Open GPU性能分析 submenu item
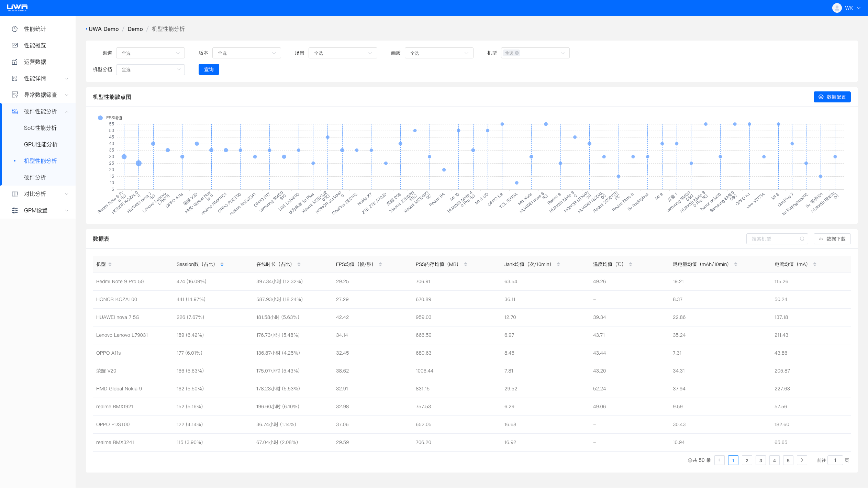 tap(41, 145)
